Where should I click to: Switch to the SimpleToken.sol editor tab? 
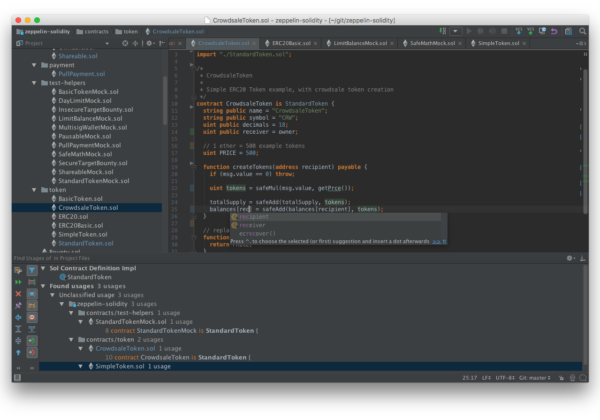click(497, 44)
